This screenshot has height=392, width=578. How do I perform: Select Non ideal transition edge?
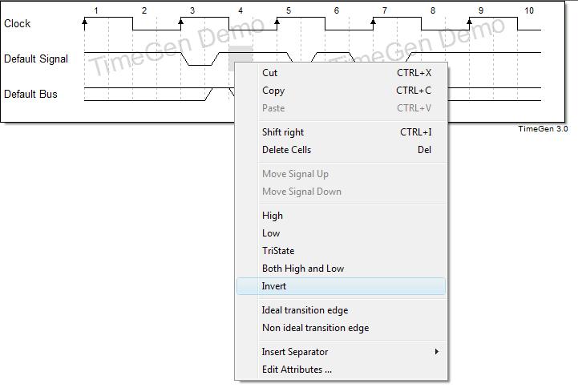pos(315,328)
